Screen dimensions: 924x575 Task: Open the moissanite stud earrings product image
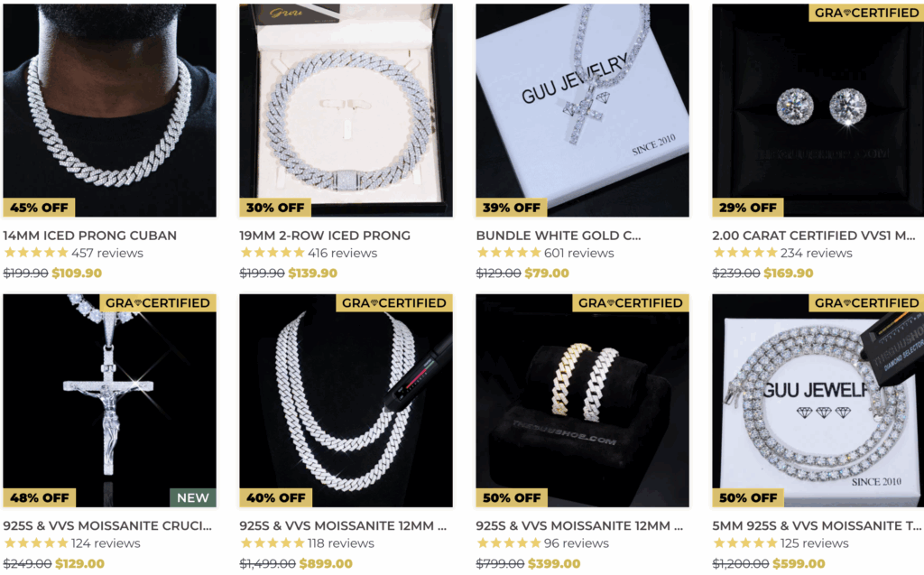818,110
